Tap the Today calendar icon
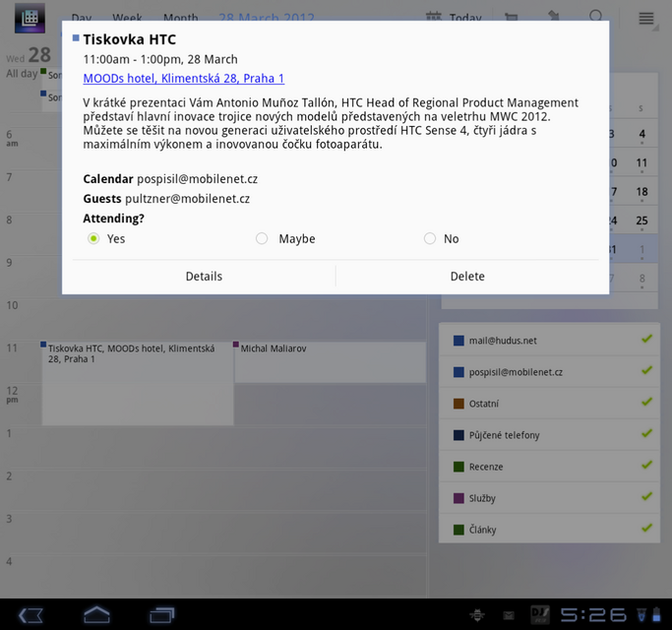The image size is (672, 630). pyautogui.click(x=433, y=17)
